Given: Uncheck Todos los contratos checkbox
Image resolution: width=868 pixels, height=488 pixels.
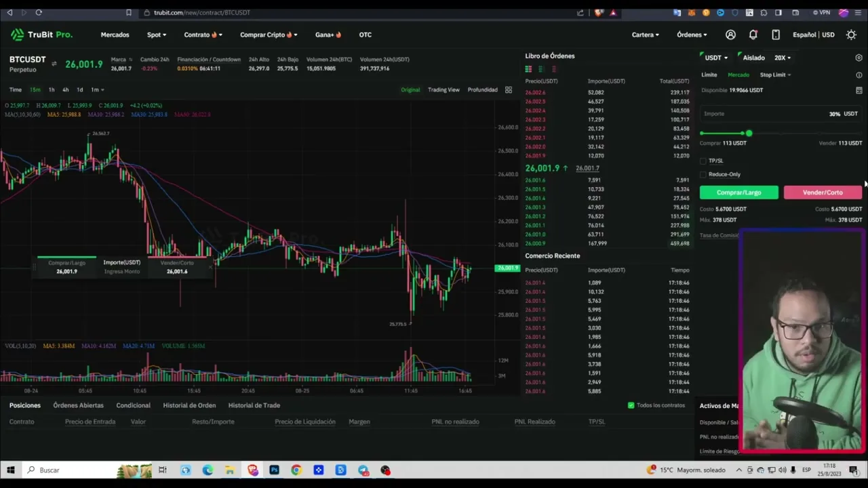Looking at the screenshot, I should click(x=631, y=405).
